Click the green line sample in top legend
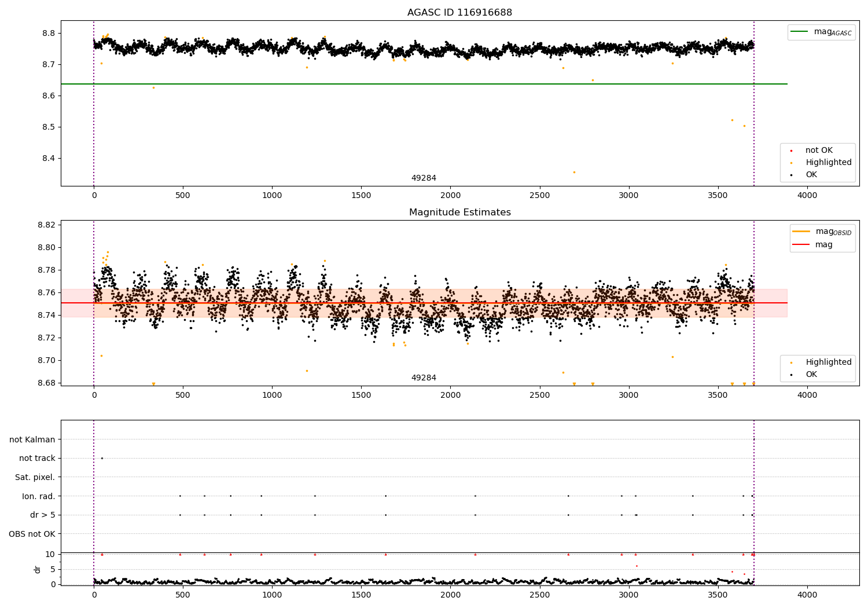This screenshot has height=608, width=868. [x=800, y=32]
